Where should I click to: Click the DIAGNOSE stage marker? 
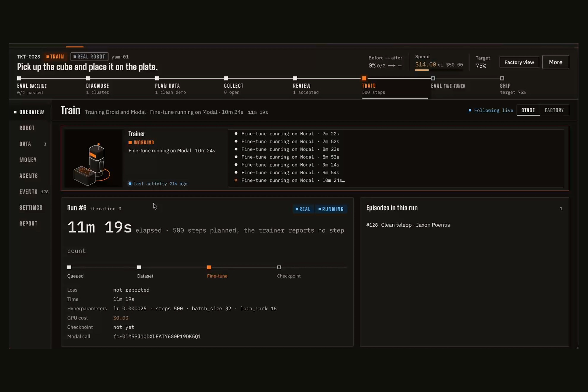88,78
